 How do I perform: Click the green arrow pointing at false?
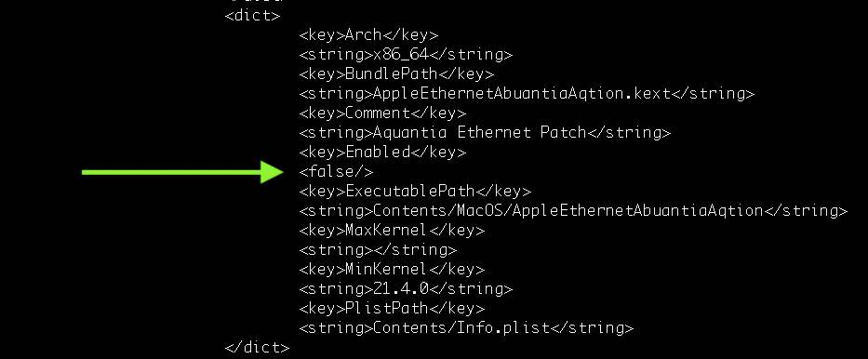pyautogui.click(x=182, y=172)
